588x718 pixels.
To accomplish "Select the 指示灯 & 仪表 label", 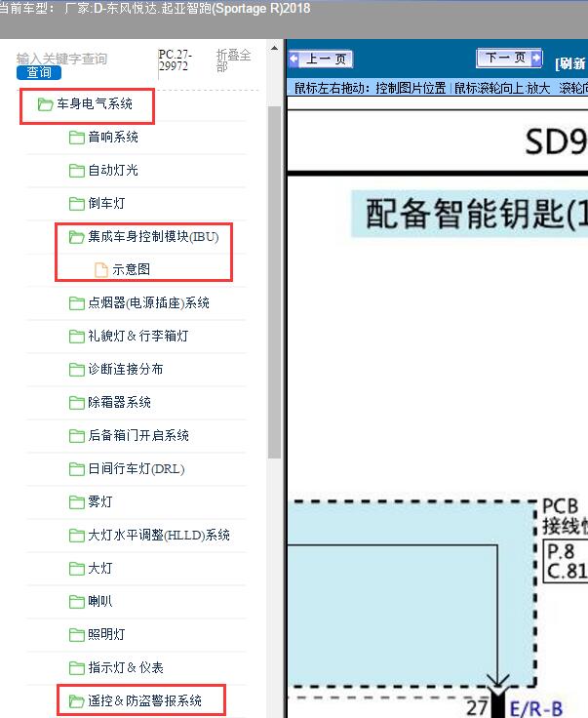I will [x=126, y=667].
